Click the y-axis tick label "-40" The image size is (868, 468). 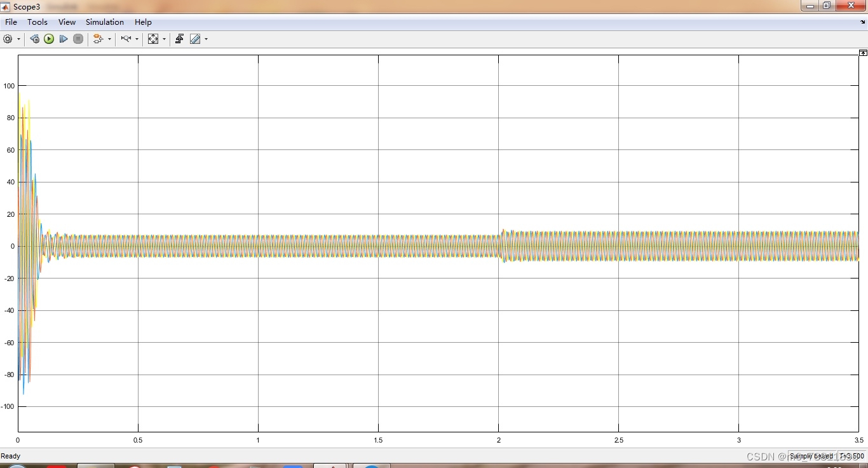click(x=10, y=311)
